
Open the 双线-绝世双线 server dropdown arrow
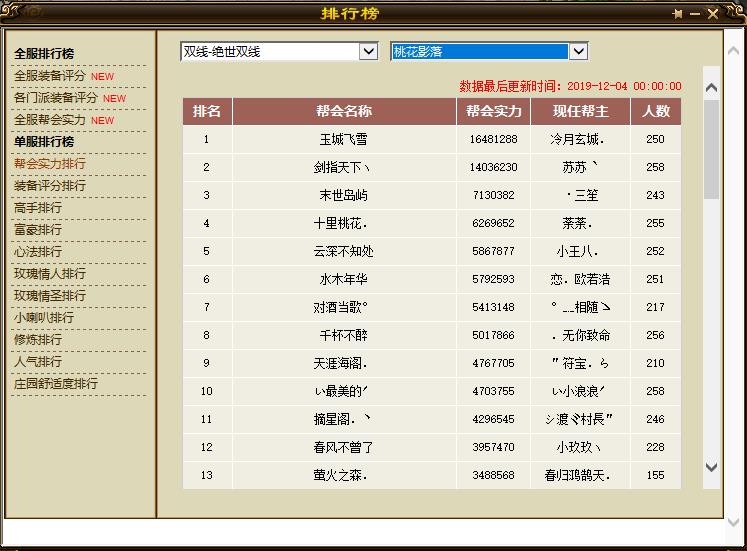tap(368, 51)
